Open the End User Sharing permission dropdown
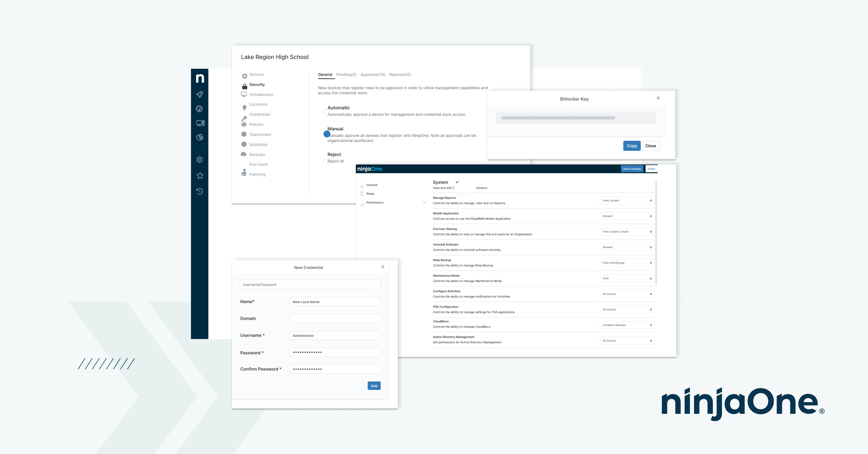868x454 pixels. [627, 232]
